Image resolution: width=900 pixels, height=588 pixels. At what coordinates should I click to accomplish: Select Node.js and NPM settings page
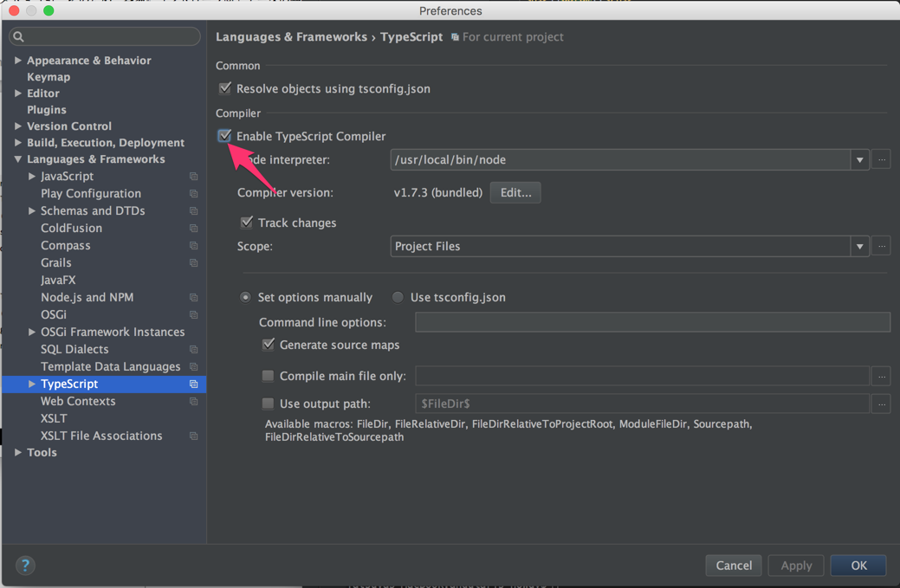(x=87, y=297)
